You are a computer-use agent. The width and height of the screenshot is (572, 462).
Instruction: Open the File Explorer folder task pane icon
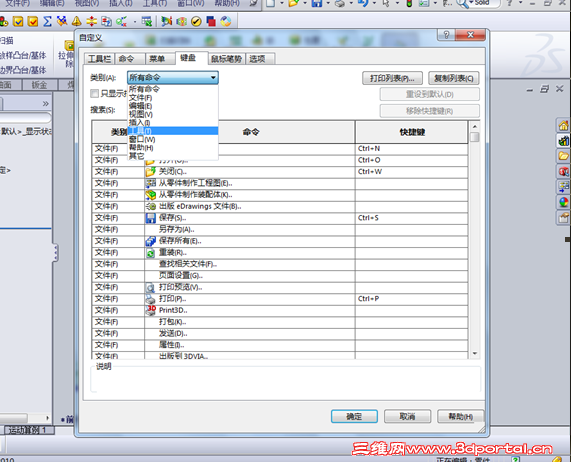coord(564,156)
